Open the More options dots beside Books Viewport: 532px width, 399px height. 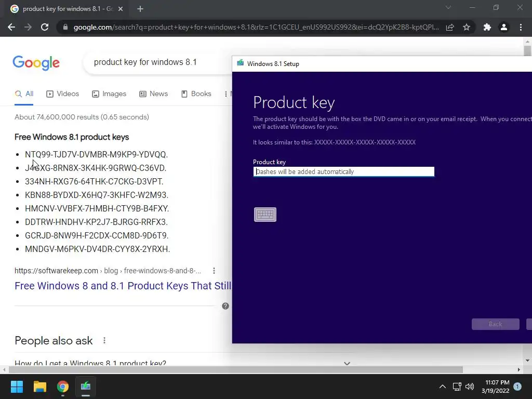(226, 94)
